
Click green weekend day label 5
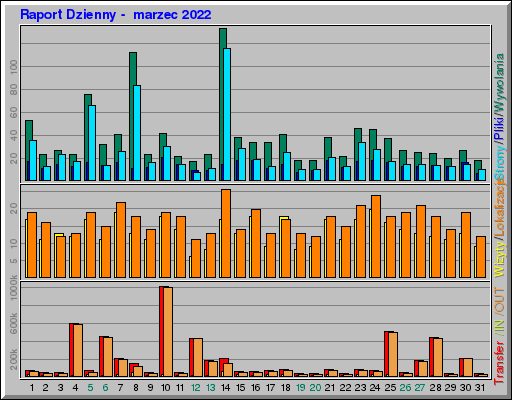click(90, 388)
